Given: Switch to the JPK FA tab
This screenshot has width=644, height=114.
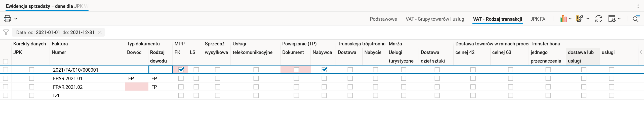Looking at the screenshot, I should click(x=538, y=19).
